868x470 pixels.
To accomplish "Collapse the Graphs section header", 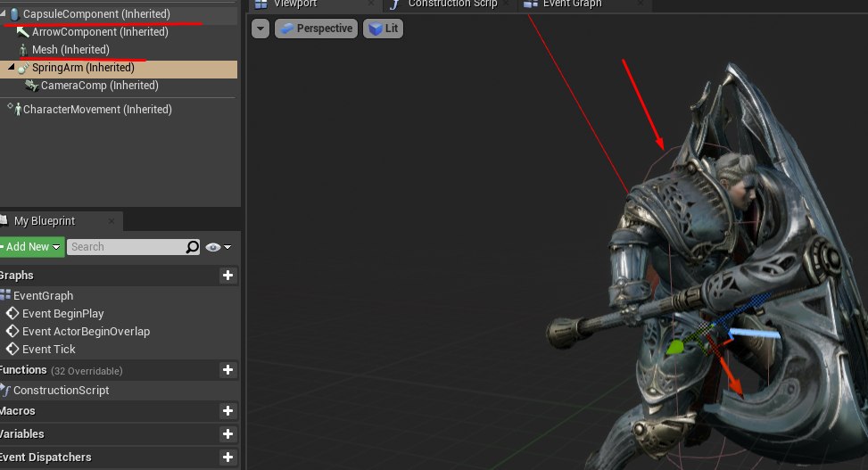I will pos(17,276).
